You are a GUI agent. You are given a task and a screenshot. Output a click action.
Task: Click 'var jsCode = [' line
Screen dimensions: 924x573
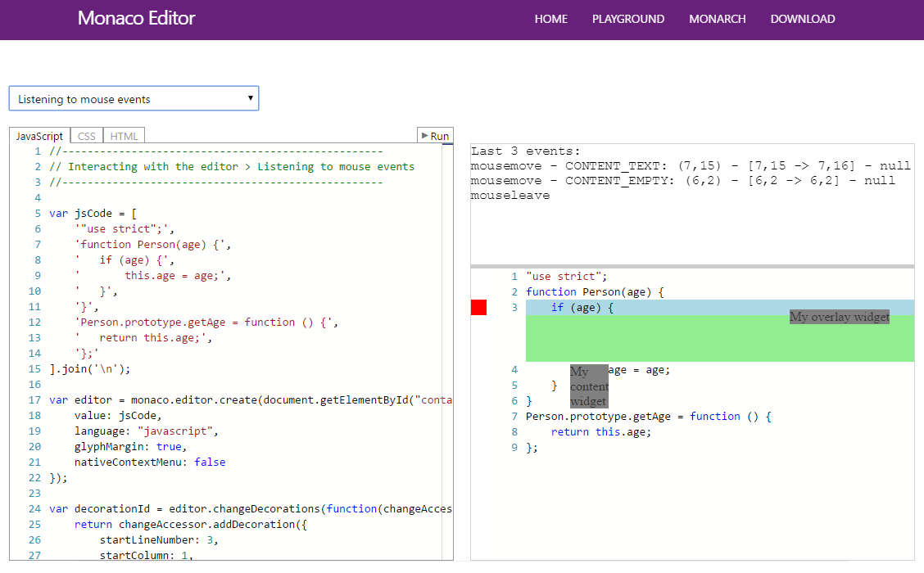tap(93, 213)
